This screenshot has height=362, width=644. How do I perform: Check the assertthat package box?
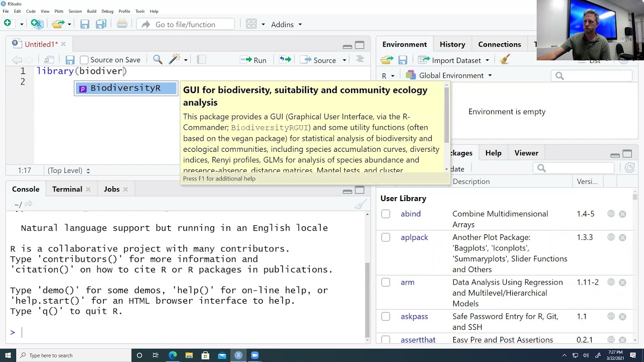pos(385,340)
